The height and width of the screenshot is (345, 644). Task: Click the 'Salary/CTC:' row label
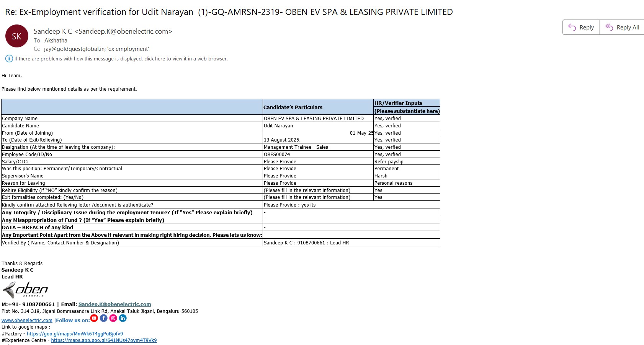click(15, 162)
